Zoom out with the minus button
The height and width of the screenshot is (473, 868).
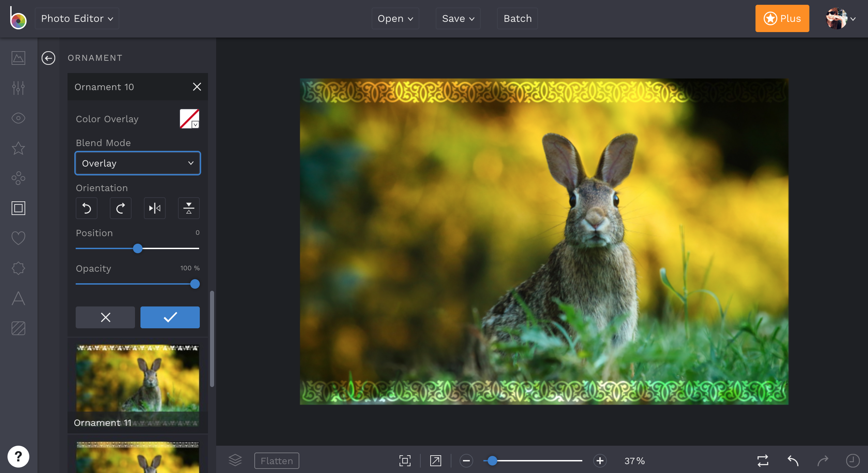466,461
